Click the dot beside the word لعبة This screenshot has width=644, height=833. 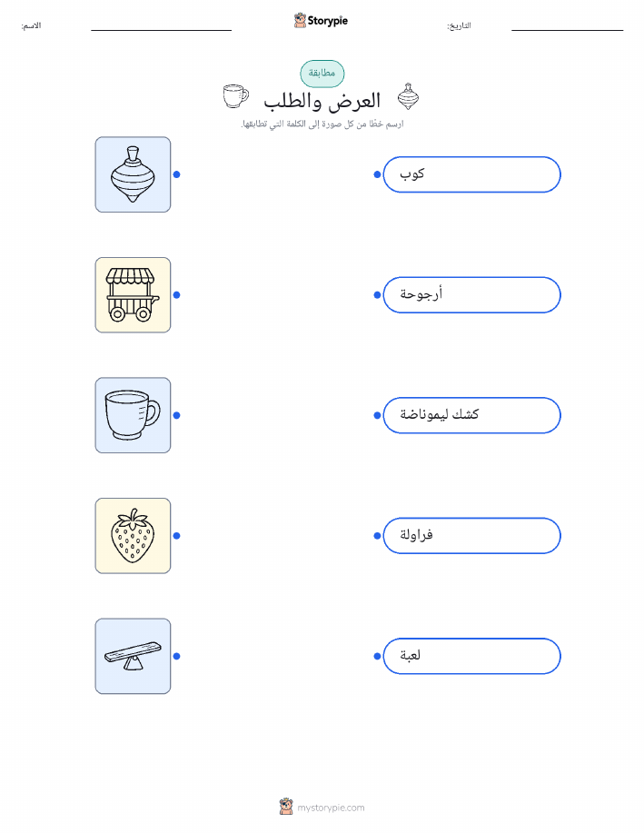[377, 656]
